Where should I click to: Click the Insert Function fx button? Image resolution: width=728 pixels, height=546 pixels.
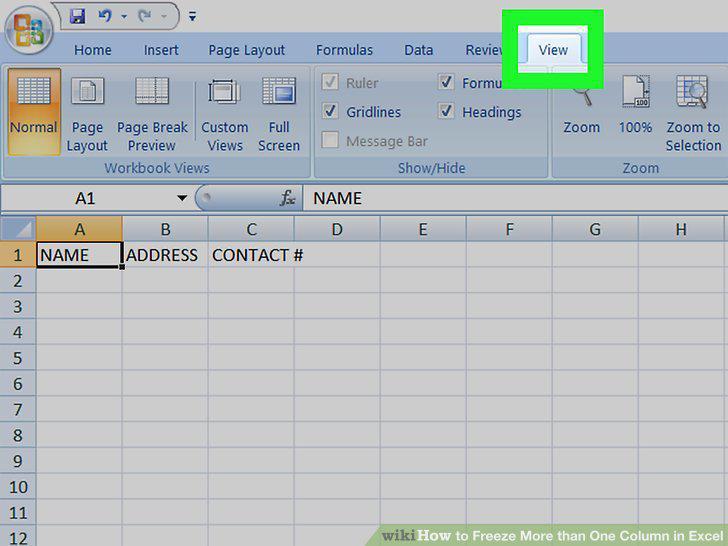[287, 198]
